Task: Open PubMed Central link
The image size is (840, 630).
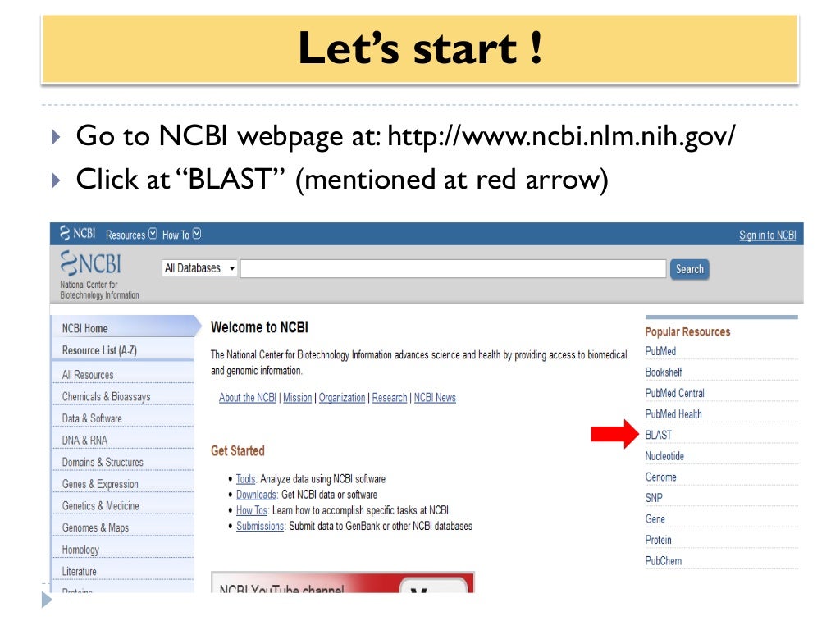Action: 674,393
